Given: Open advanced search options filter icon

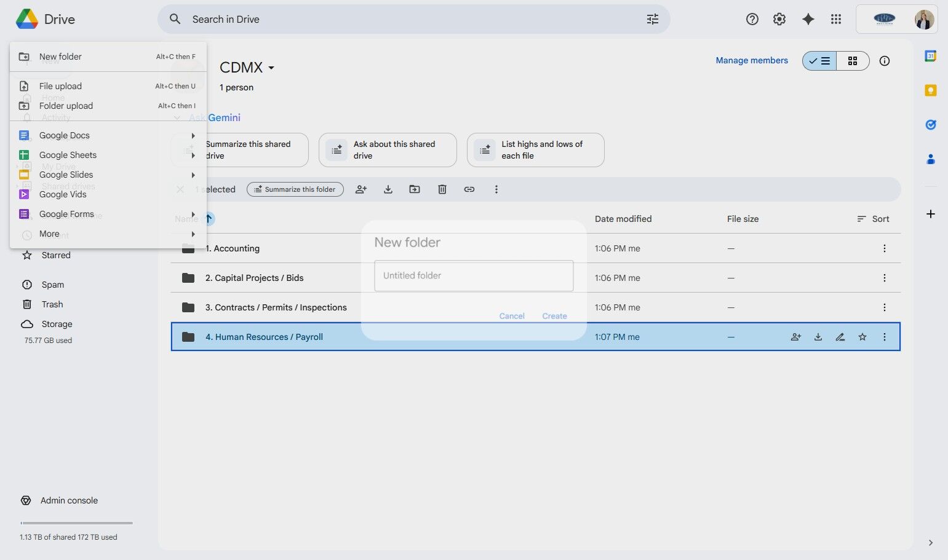Looking at the screenshot, I should pyautogui.click(x=653, y=19).
